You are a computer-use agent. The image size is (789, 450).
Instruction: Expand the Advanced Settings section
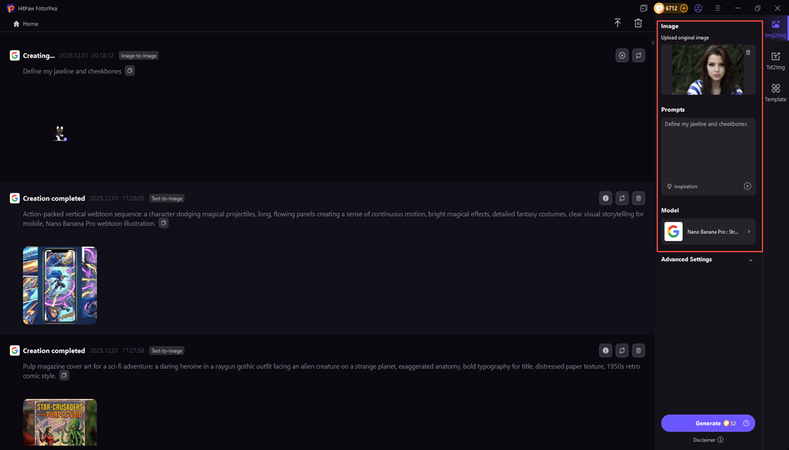pyautogui.click(x=707, y=259)
